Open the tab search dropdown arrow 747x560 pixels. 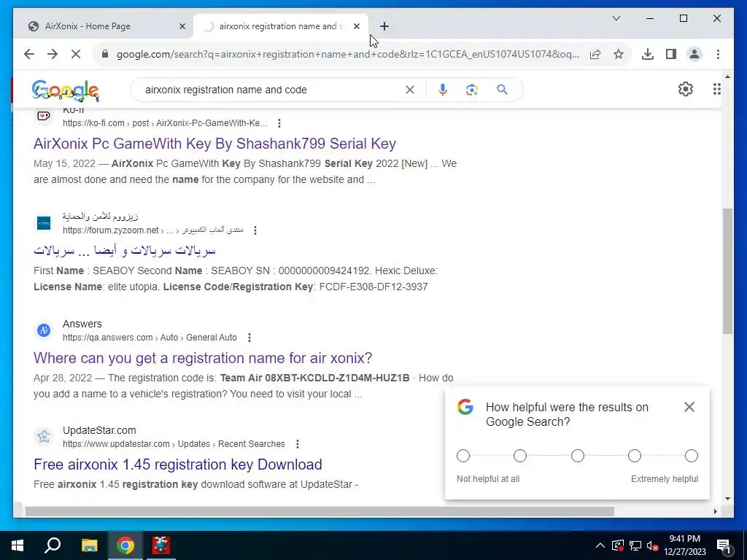tap(616, 18)
